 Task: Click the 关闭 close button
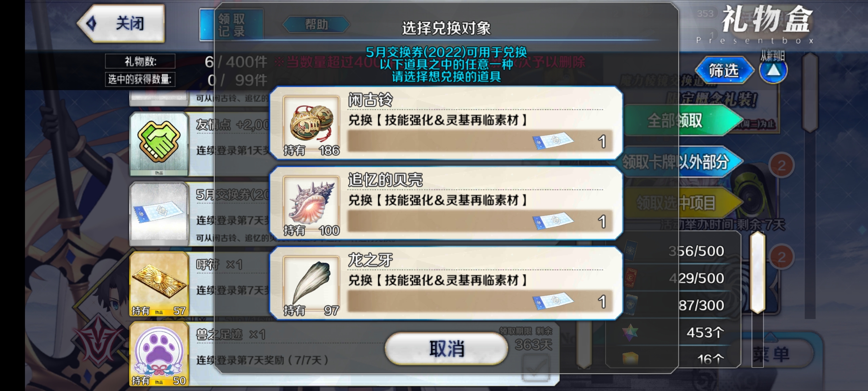click(121, 24)
